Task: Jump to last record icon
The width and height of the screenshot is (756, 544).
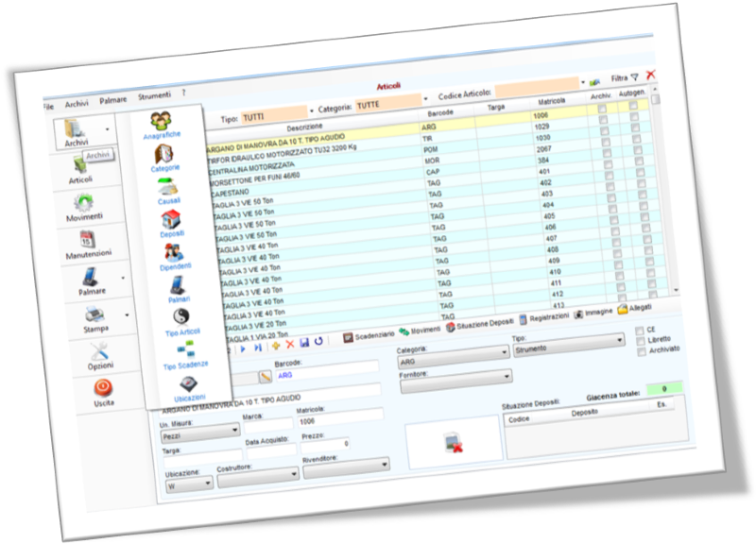Action: [258, 347]
